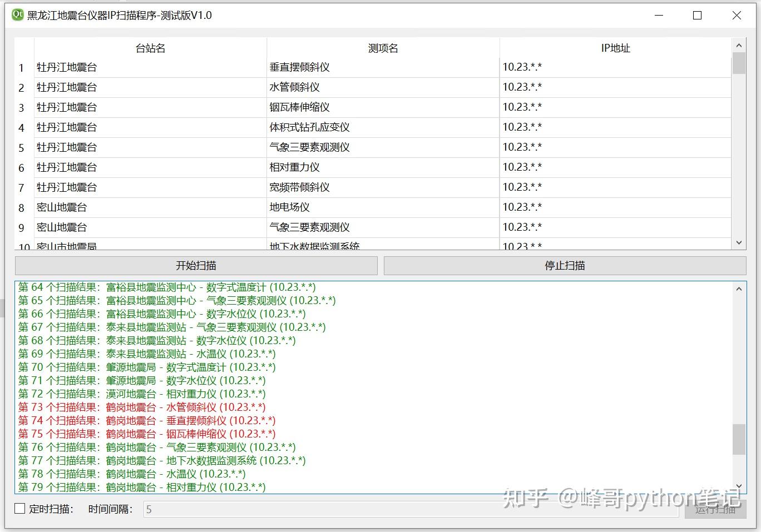Click the 台站名 column header

(x=149, y=48)
